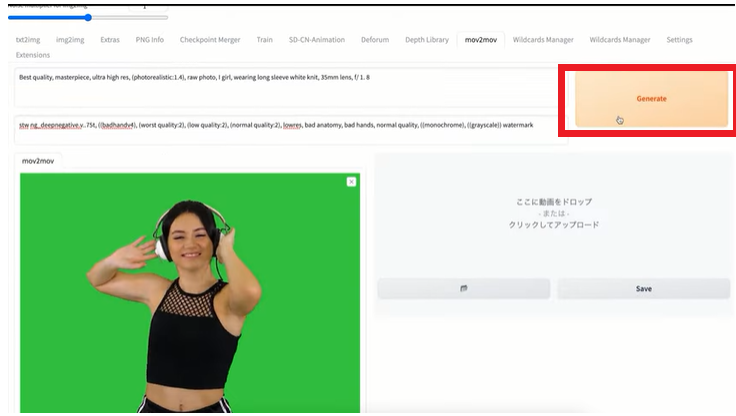Click the green screen dancer video preview
Screen dimensions: 736x416
[190, 293]
